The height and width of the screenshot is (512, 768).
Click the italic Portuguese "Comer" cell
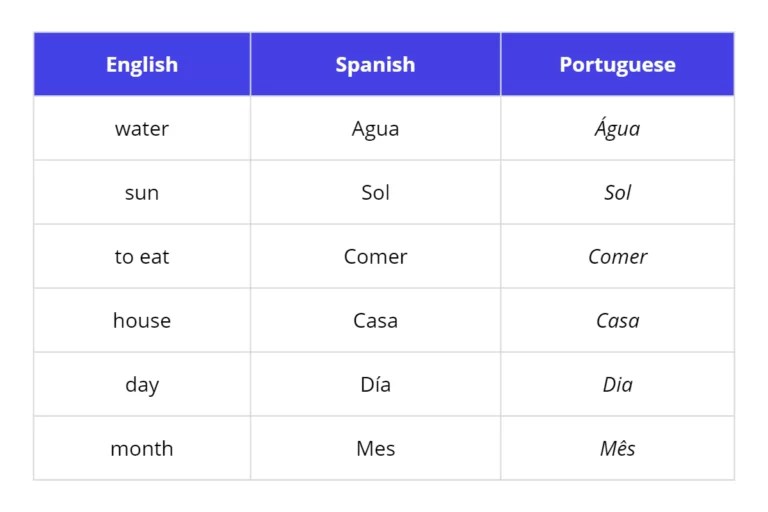(617, 257)
